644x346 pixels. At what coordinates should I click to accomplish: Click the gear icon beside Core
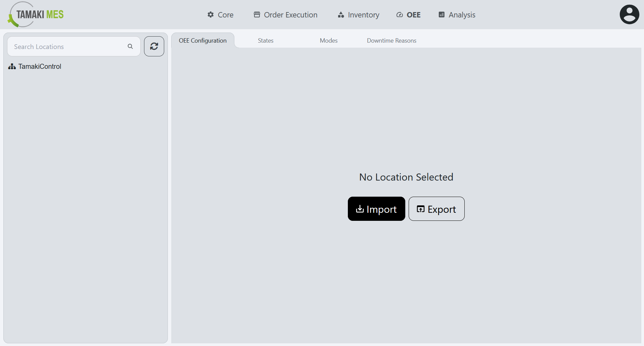click(x=210, y=14)
